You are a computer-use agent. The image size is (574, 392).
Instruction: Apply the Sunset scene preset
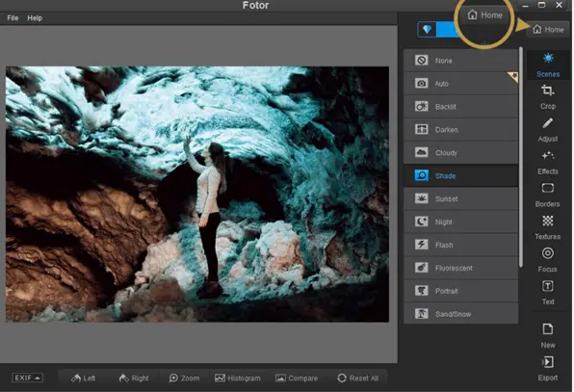(460, 198)
